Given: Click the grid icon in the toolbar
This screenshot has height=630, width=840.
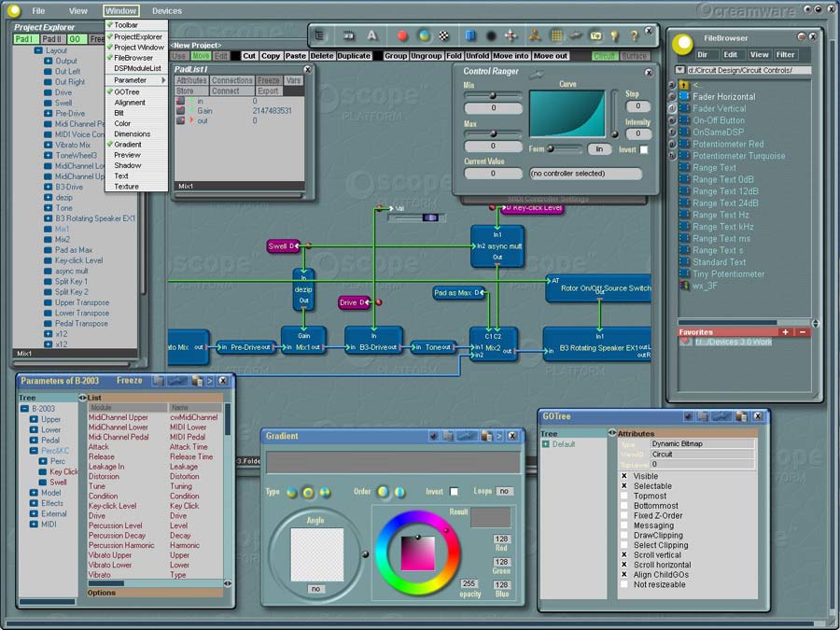Looking at the screenshot, I should click(x=556, y=35).
